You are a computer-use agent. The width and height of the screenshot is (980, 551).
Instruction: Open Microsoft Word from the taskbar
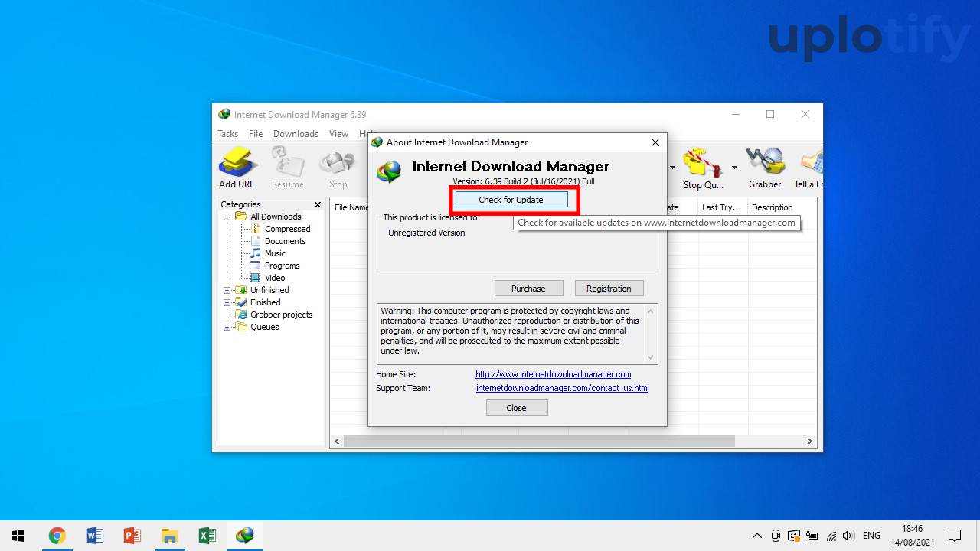pos(95,536)
